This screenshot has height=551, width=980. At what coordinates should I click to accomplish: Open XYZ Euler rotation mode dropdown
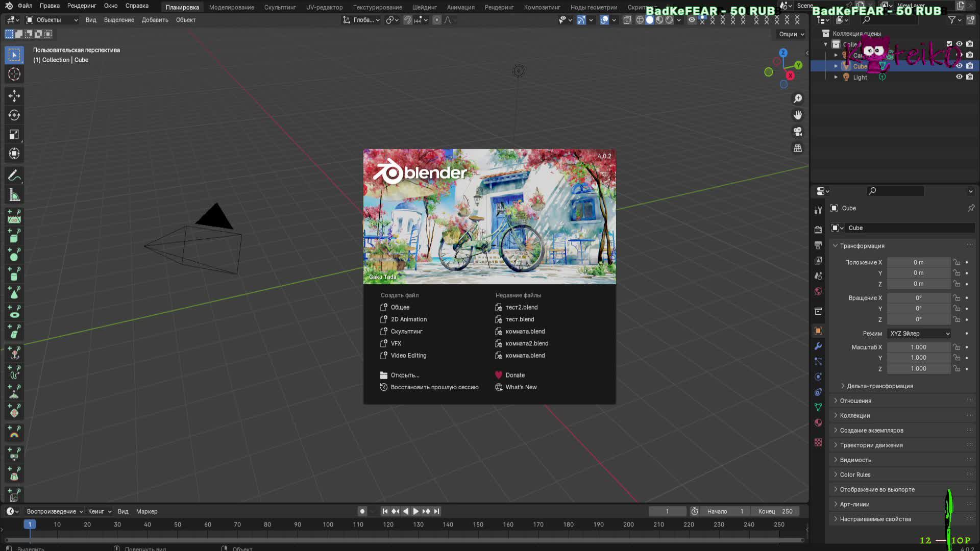click(x=919, y=334)
